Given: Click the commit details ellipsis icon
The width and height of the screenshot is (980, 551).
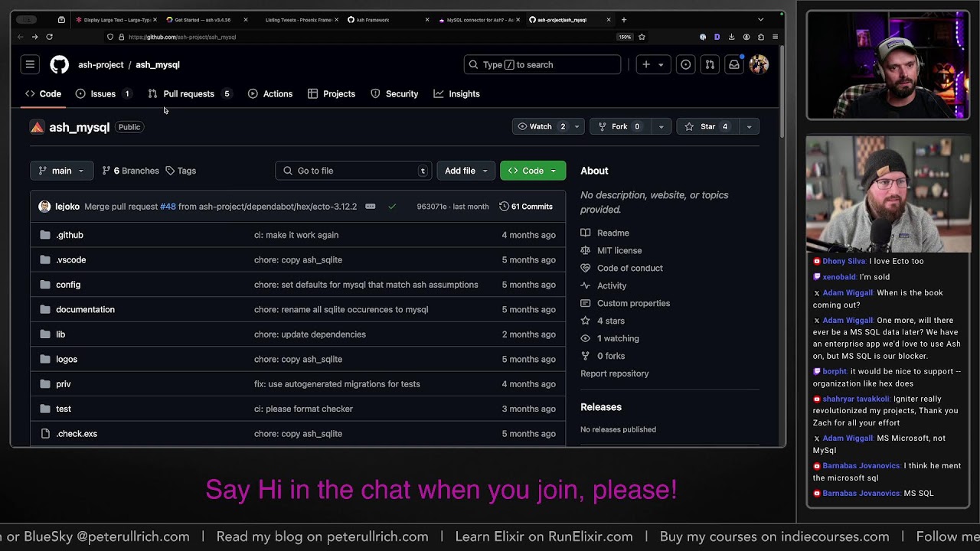Looking at the screenshot, I should (371, 207).
